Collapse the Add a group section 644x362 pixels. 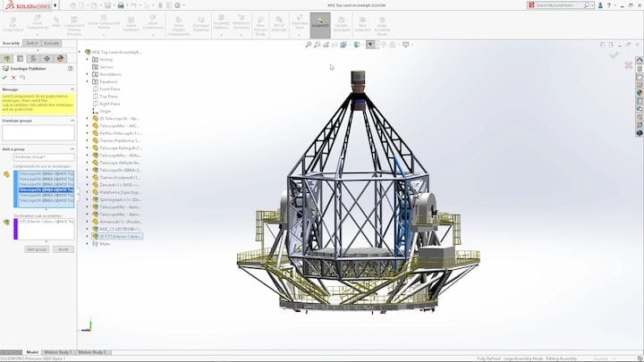pos(72,148)
